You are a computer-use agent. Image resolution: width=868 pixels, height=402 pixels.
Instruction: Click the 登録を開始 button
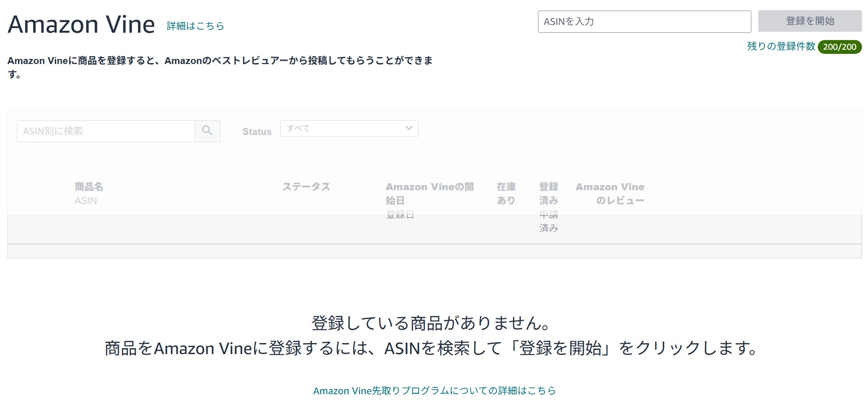click(x=810, y=21)
